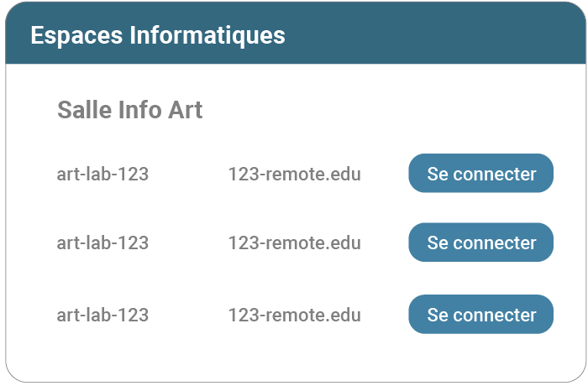This screenshot has width=588, height=386.
Task: Click the first row's 123-remote.edu hostname
Action: (294, 175)
